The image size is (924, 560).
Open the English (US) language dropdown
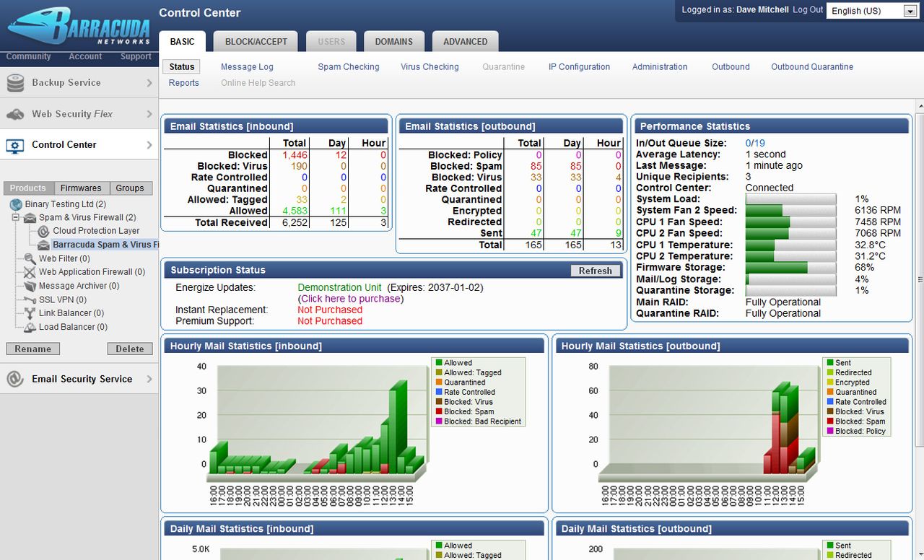(x=872, y=11)
